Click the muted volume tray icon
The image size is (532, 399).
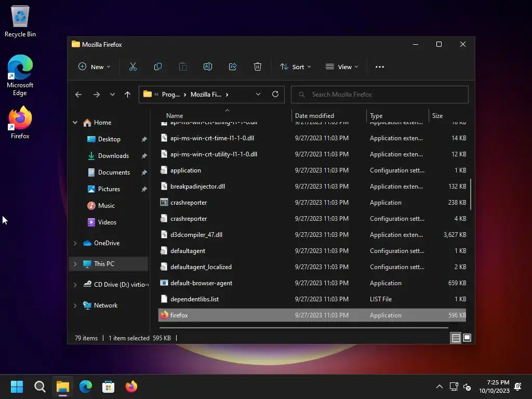[467, 387]
